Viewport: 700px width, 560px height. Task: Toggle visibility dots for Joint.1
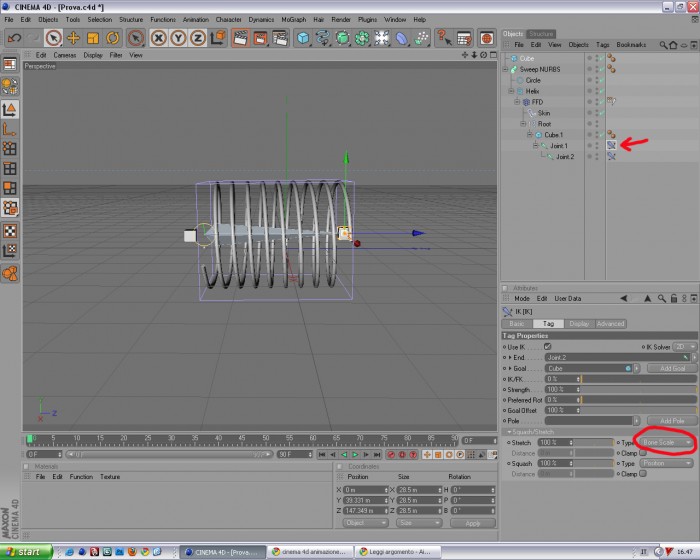pyautogui.click(x=597, y=146)
